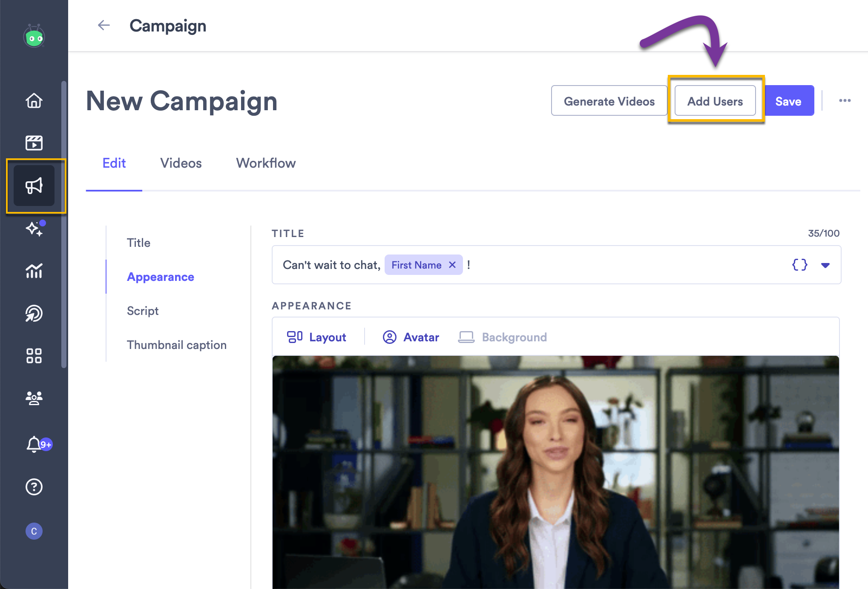Screen dimensions: 868x589
Task: Open the AI sparkles feature in sidebar
Action: point(34,229)
